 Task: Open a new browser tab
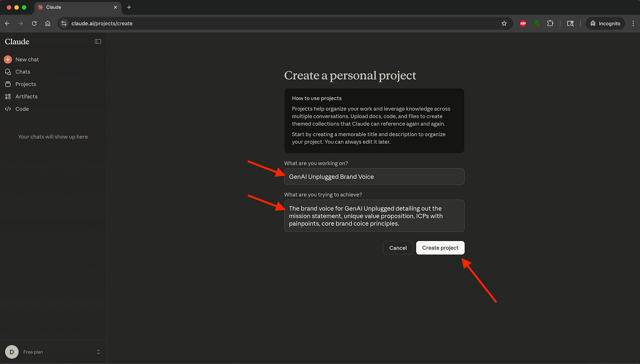click(129, 7)
